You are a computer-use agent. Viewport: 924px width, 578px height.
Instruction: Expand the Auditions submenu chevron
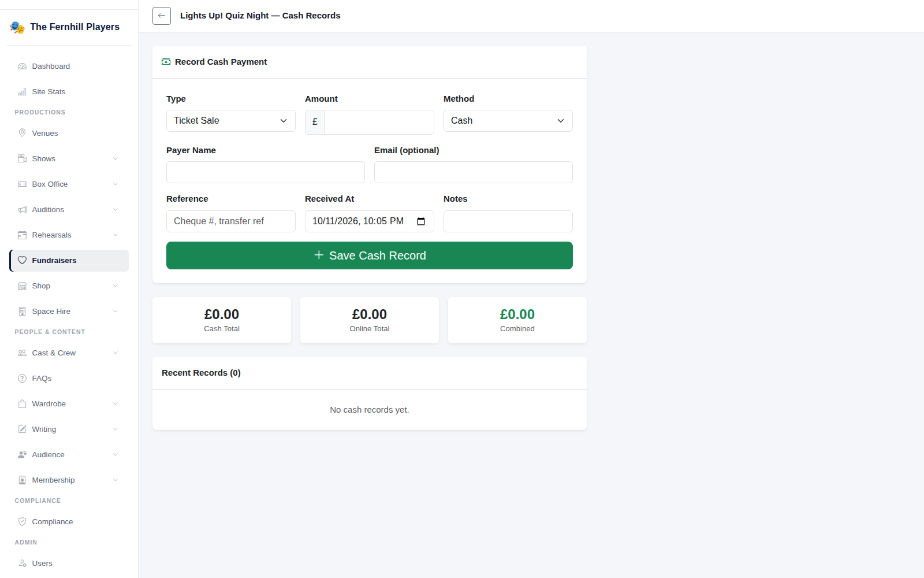[x=115, y=210]
